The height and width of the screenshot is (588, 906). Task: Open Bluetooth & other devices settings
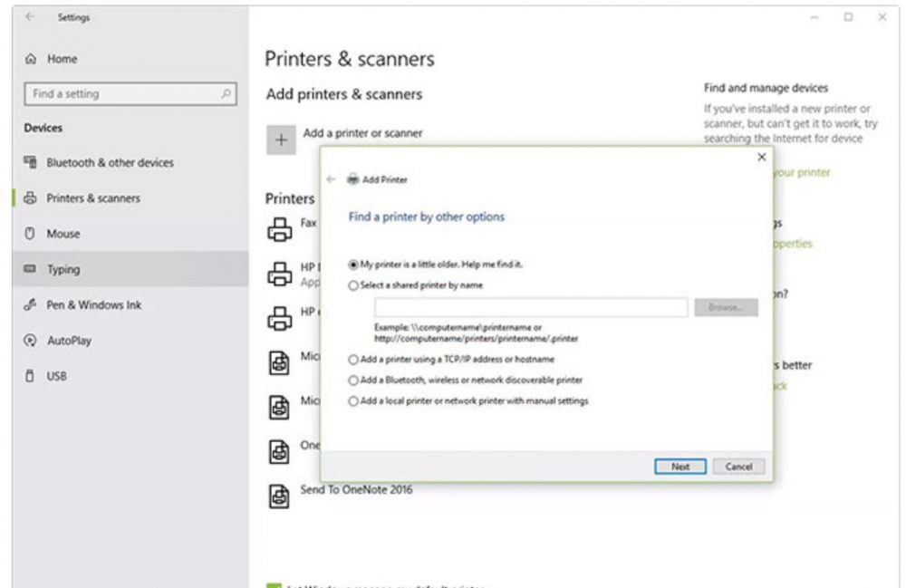point(31,163)
